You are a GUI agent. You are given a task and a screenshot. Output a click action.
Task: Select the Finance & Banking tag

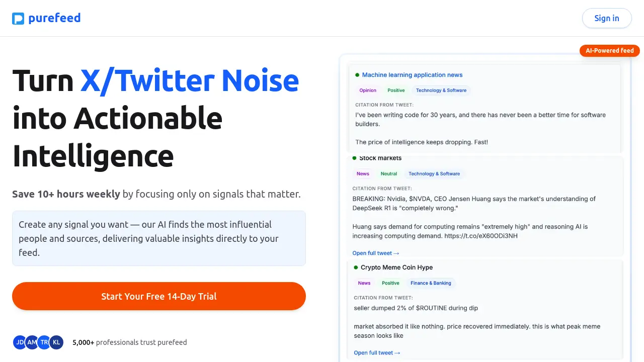point(431,283)
